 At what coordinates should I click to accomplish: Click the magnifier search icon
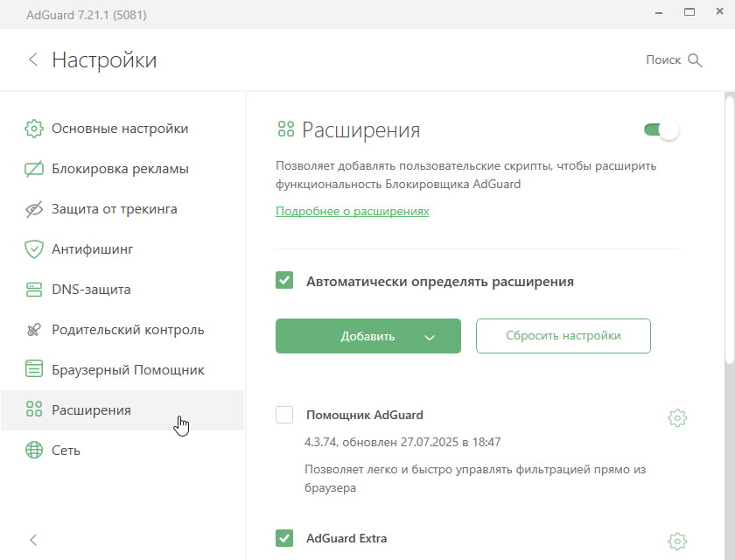[x=695, y=60]
